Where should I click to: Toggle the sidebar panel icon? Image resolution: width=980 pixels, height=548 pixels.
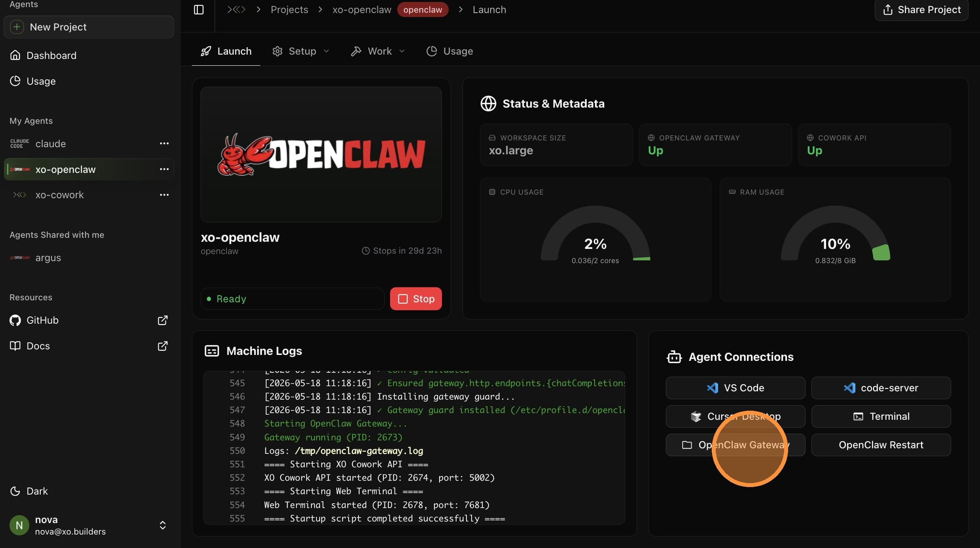pyautogui.click(x=199, y=9)
